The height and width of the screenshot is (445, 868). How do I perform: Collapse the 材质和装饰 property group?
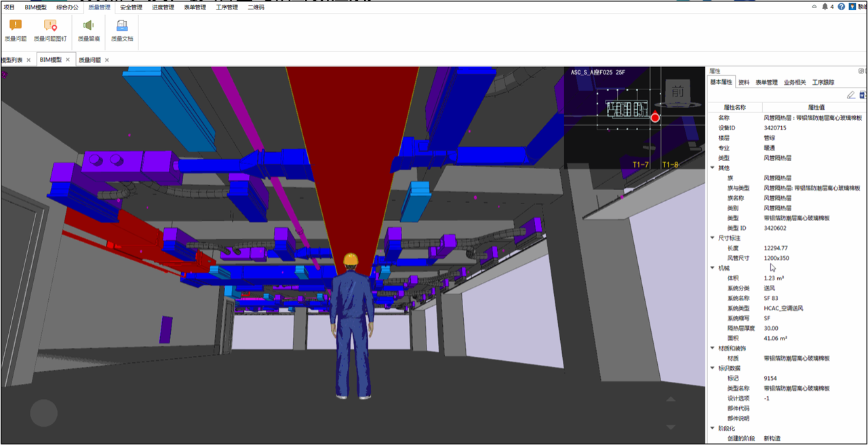(x=712, y=348)
